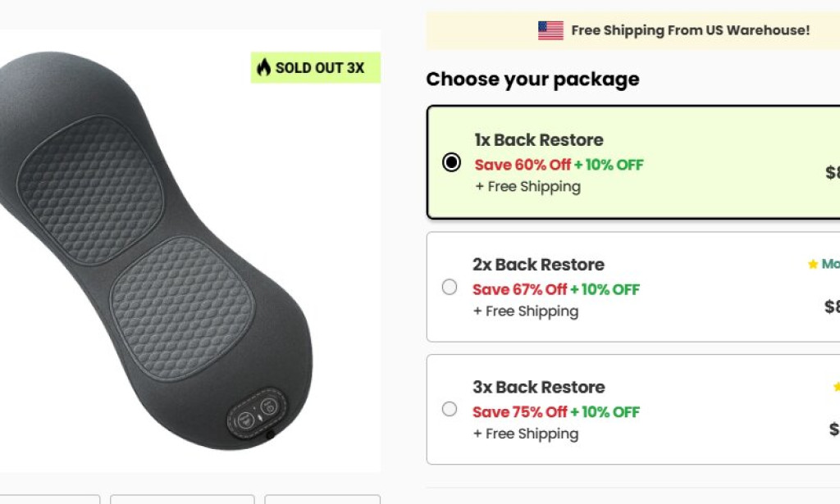
Task: Click 'Save 60% Off' text on 1x package
Action: tap(523, 165)
